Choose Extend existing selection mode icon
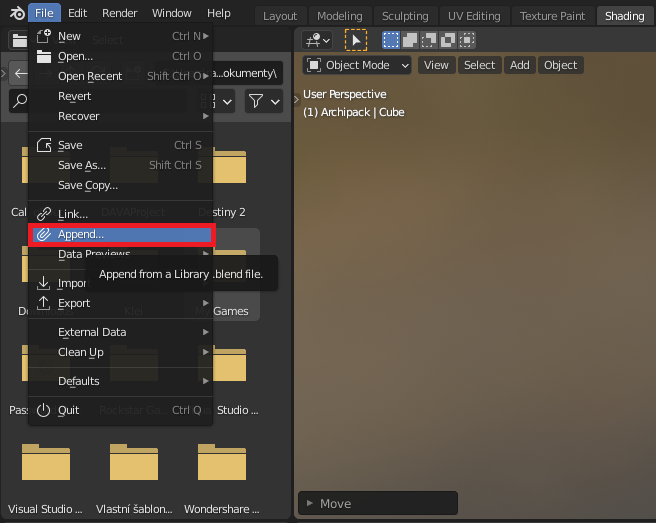The width and height of the screenshot is (656, 523). tap(410, 40)
